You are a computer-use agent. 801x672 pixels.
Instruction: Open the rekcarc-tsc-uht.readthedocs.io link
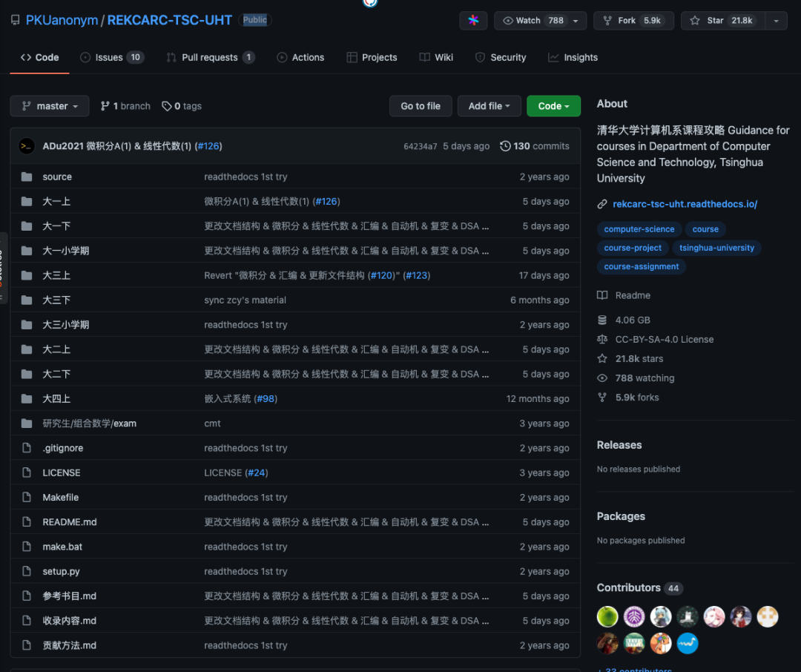point(685,204)
